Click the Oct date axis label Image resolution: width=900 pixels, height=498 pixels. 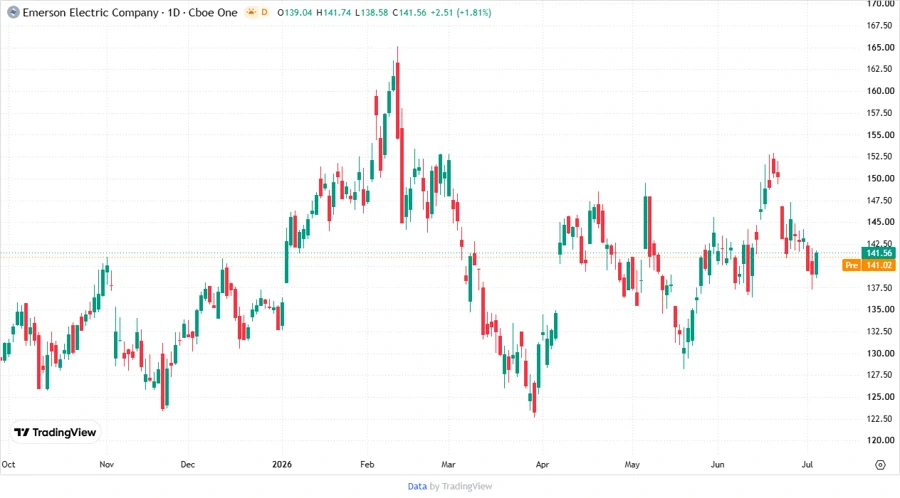[x=9, y=464]
